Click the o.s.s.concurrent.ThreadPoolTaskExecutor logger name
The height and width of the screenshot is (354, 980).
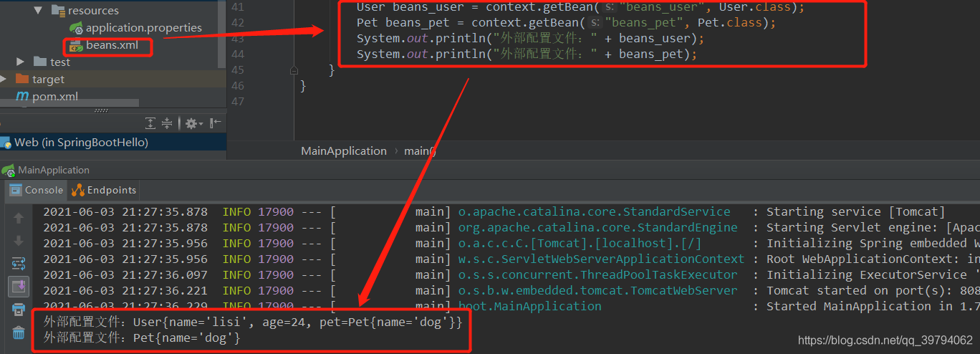tap(598, 275)
